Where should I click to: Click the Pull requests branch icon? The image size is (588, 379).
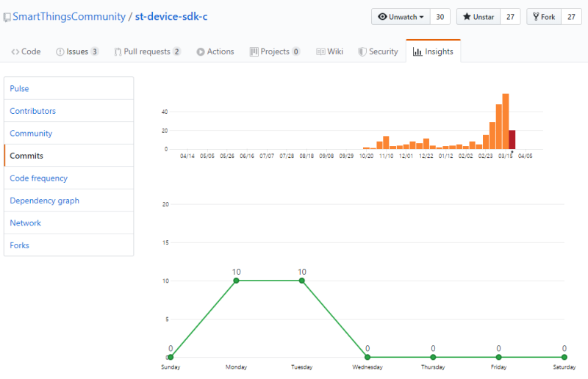pos(118,51)
